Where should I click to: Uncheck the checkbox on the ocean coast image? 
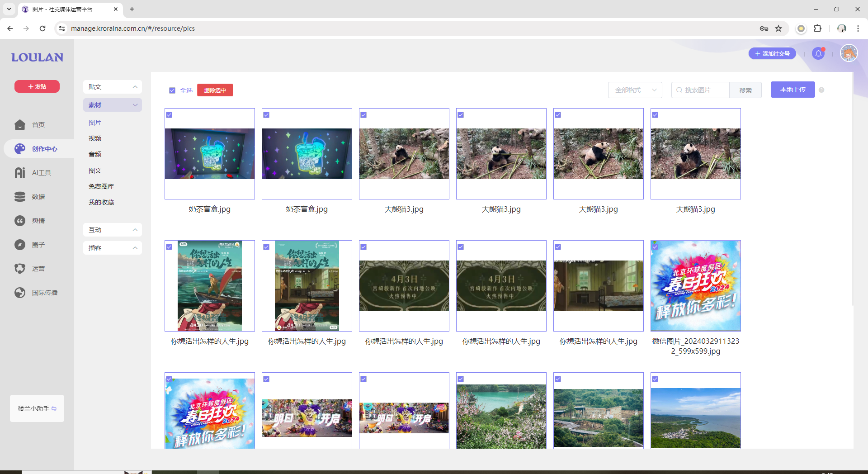[655, 379]
